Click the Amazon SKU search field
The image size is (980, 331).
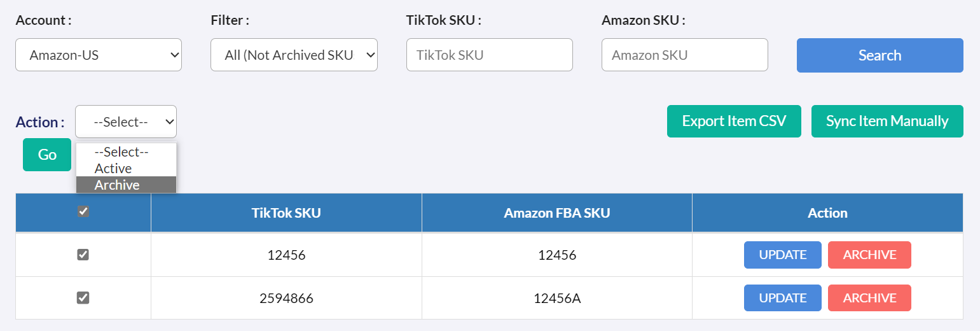pyautogui.click(x=684, y=55)
